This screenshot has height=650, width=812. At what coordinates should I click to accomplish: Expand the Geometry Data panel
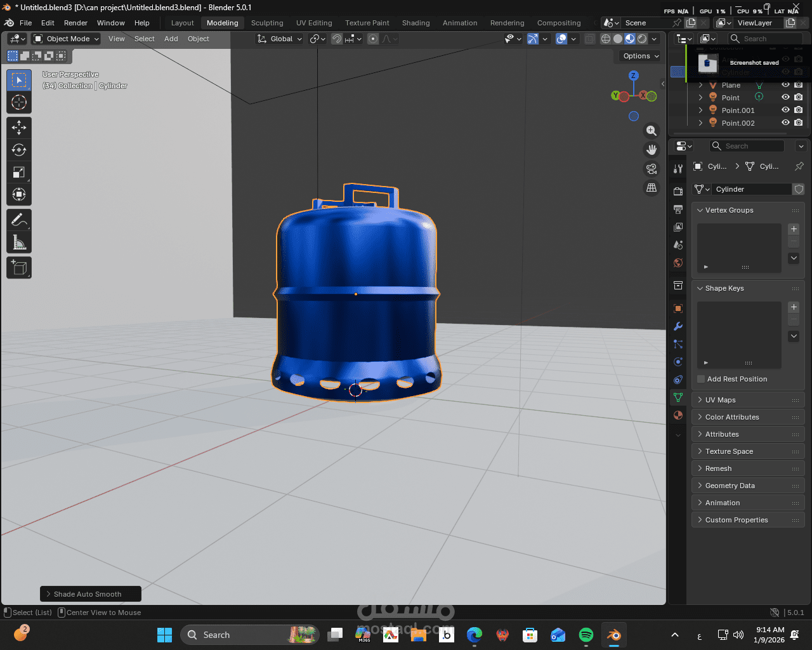[700, 486]
